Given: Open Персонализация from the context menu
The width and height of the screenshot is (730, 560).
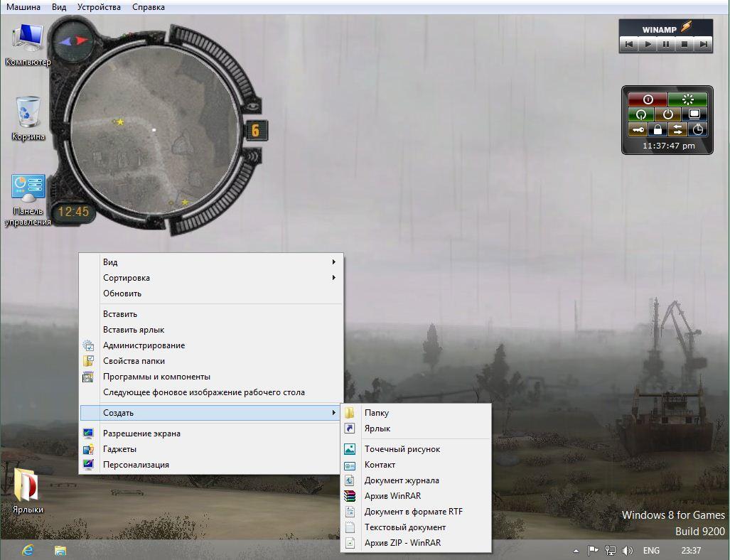Looking at the screenshot, I should [x=211, y=465].
